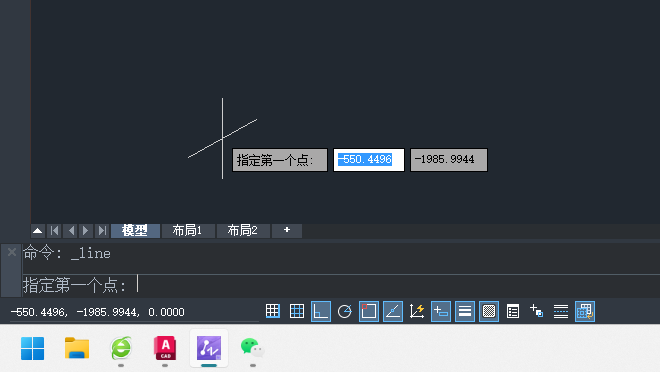Close the command line panel
The height and width of the screenshot is (372, 660).
pyautogui.click(x=12, y=252)
